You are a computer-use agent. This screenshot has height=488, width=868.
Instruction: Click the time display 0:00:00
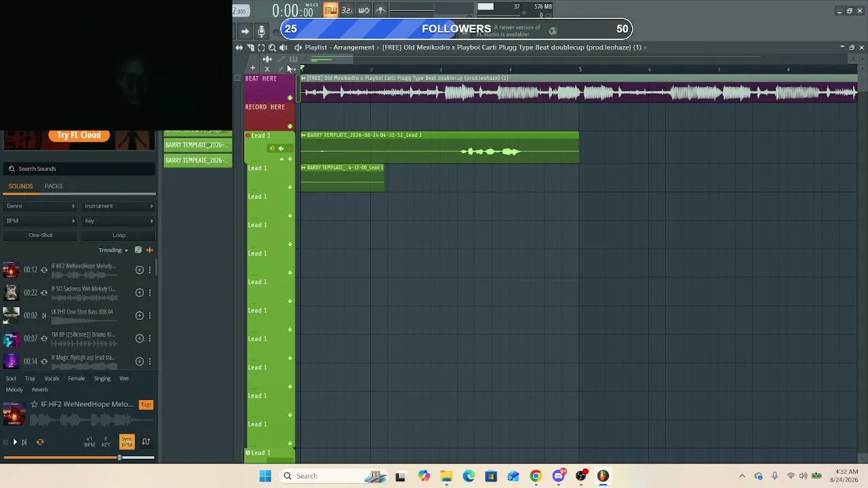click(293, 11)
